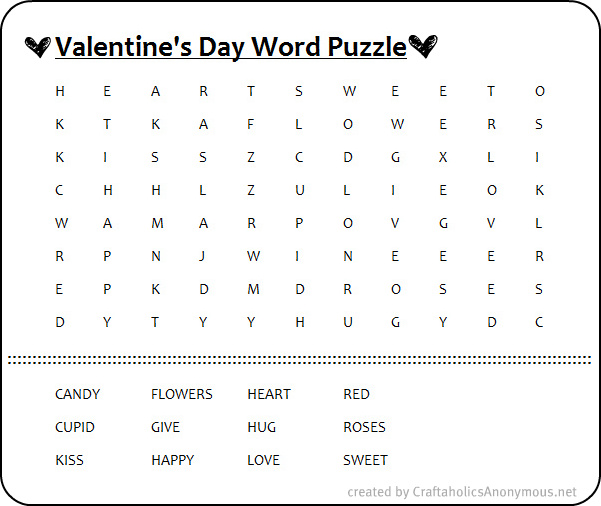Select the word LOVE in the word list
601x506 pixels.
(263, 460)
